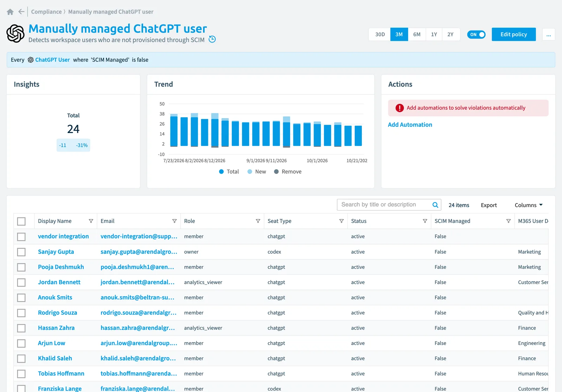Go to the home page icon
The width and height of the screenshot is (562, 392).
[10, 12]
